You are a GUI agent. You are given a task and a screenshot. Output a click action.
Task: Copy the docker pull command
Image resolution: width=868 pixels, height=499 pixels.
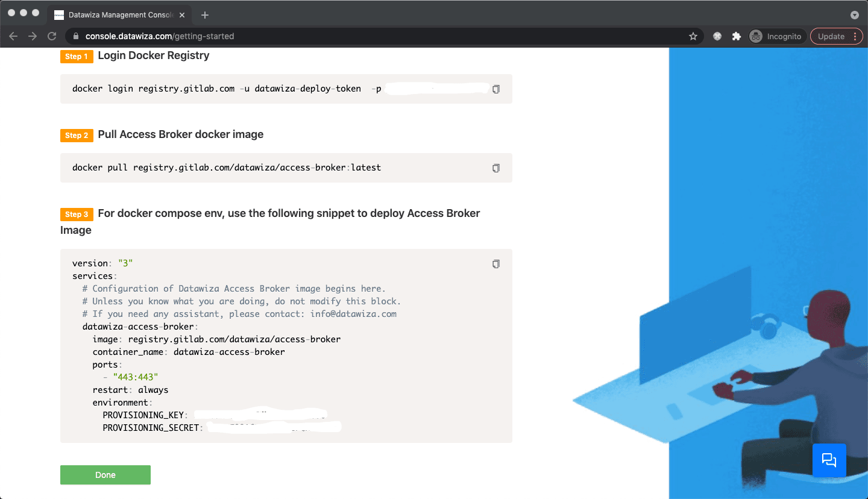[x=496, y=168]
